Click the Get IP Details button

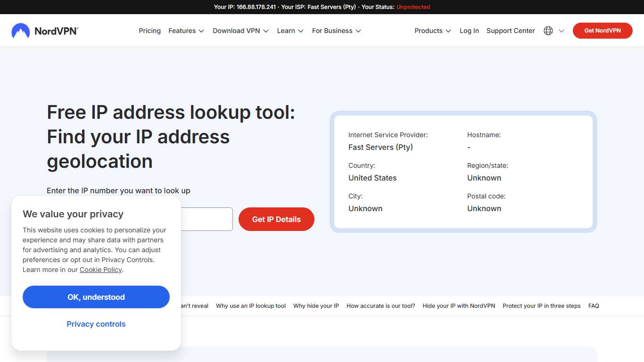(x=276, y=219)
